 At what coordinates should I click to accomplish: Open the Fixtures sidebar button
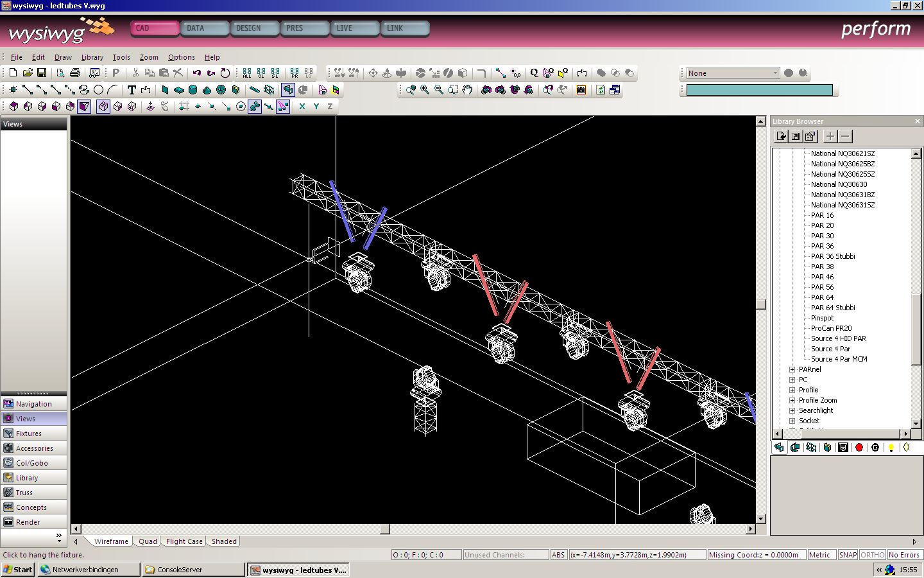(33, 433)
